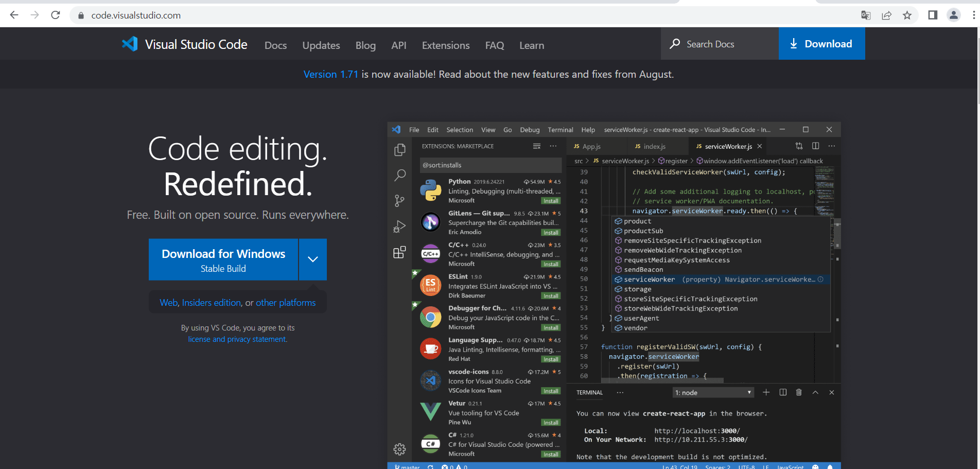The width and height of the screenshot is (980, 469).
Task: Open the Web link
Action: [x=168, y=303]
